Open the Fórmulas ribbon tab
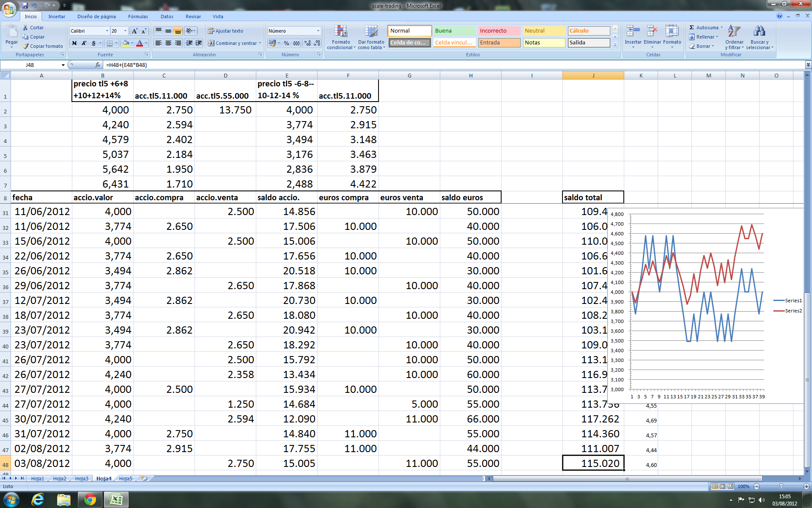812x508 pixels. tap(138, 17)
